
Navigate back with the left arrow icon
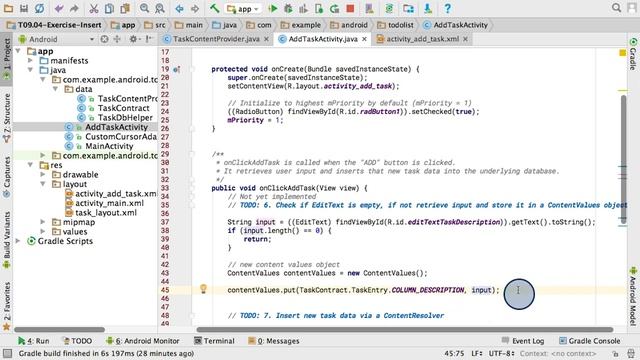pyautogui.click(x=179, y=8)
